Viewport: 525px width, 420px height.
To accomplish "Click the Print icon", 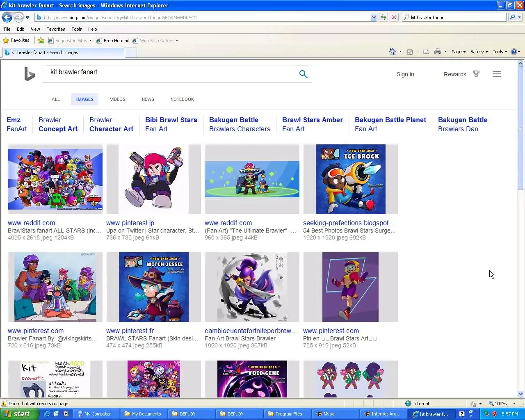I will (438, 52).
